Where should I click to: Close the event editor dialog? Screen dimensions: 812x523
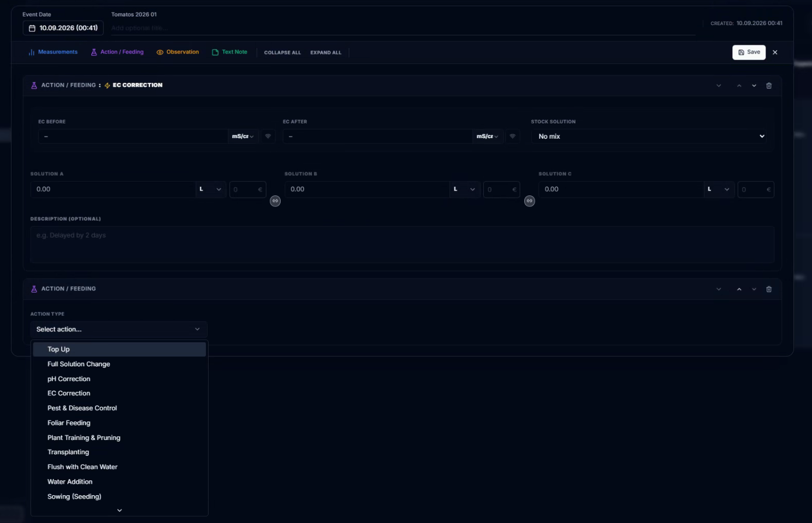(x=775, y=52)
